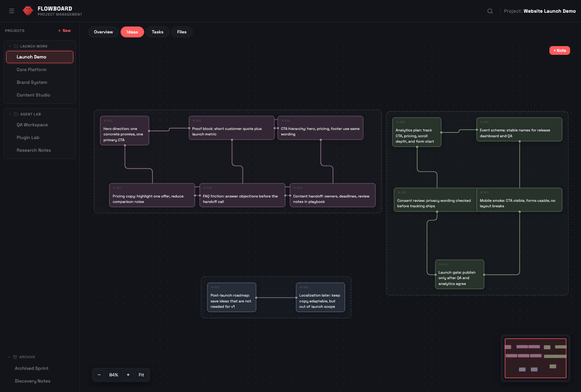
Task: Select the Pricing copy note card
Action: tap(152, 195)
